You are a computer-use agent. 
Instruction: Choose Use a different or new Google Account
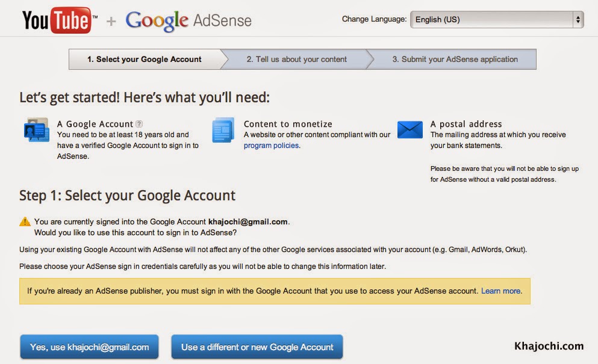tap(257, 347)
